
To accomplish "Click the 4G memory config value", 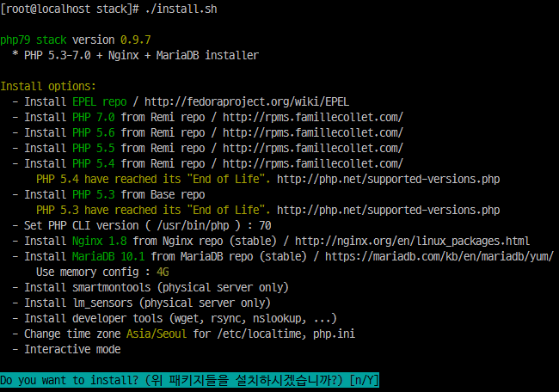I will tap(163, 273).
